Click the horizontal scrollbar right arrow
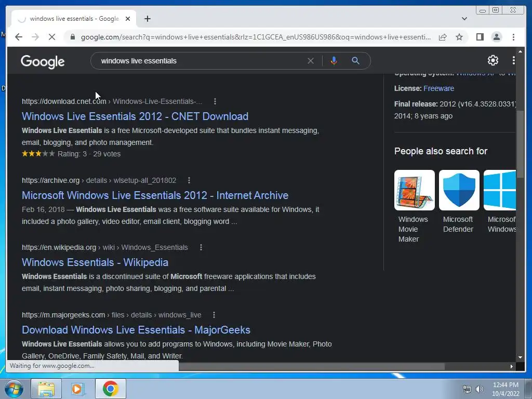The height and width of the screenshot is (399, 532). click(x=511, y=366)
